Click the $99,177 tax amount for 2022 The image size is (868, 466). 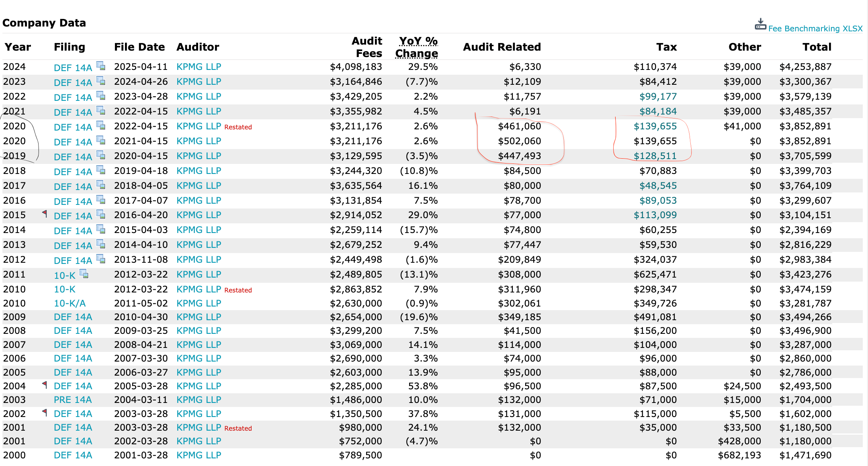(658, 96)
